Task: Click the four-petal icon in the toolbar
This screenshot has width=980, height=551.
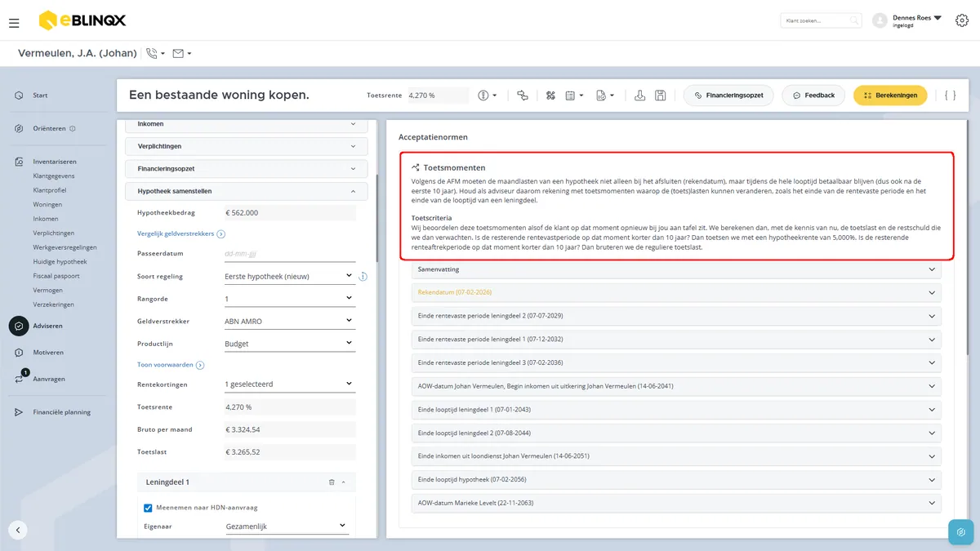Action: (x=550, y=96)
